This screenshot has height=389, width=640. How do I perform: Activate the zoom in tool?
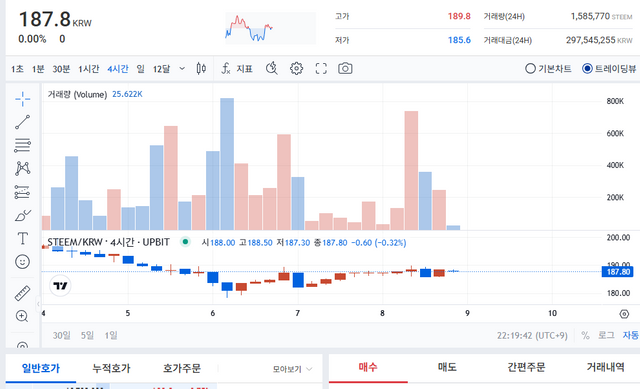click(x=22, y=316)
